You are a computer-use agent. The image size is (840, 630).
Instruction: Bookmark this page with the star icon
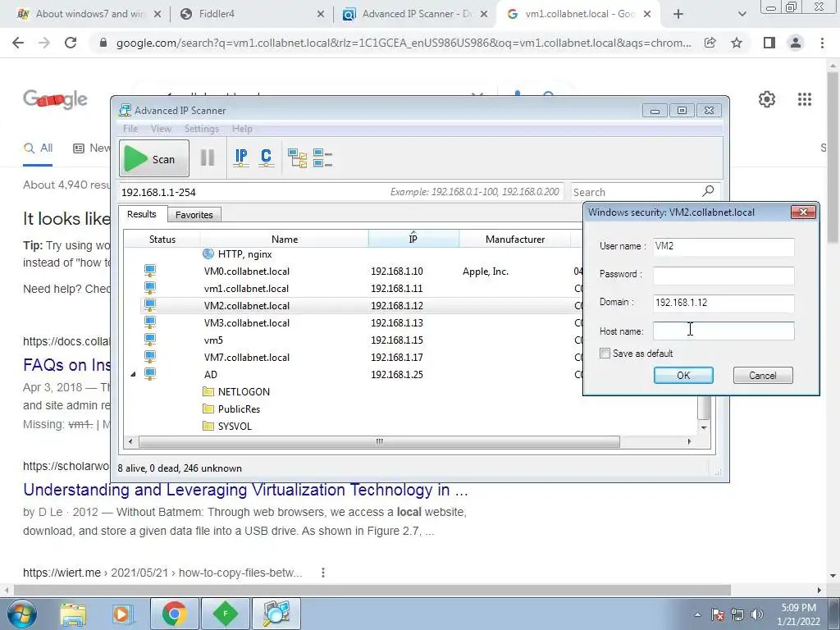click(737, 43)
